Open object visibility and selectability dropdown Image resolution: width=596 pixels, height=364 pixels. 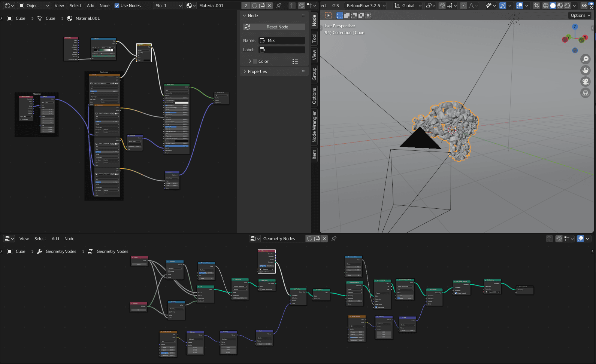(x=490, y=6)
